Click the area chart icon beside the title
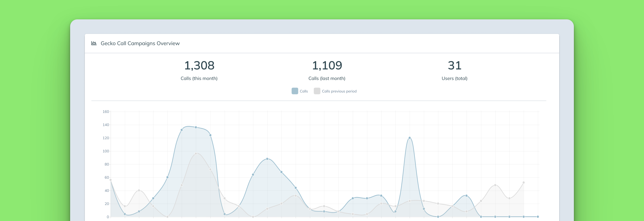 94,43
